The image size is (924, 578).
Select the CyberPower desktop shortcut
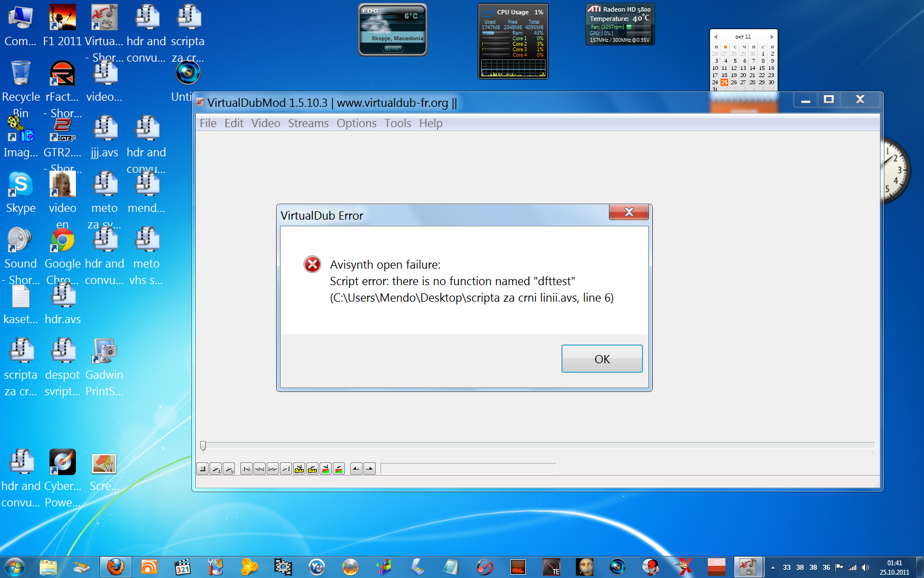pos(62,478)
